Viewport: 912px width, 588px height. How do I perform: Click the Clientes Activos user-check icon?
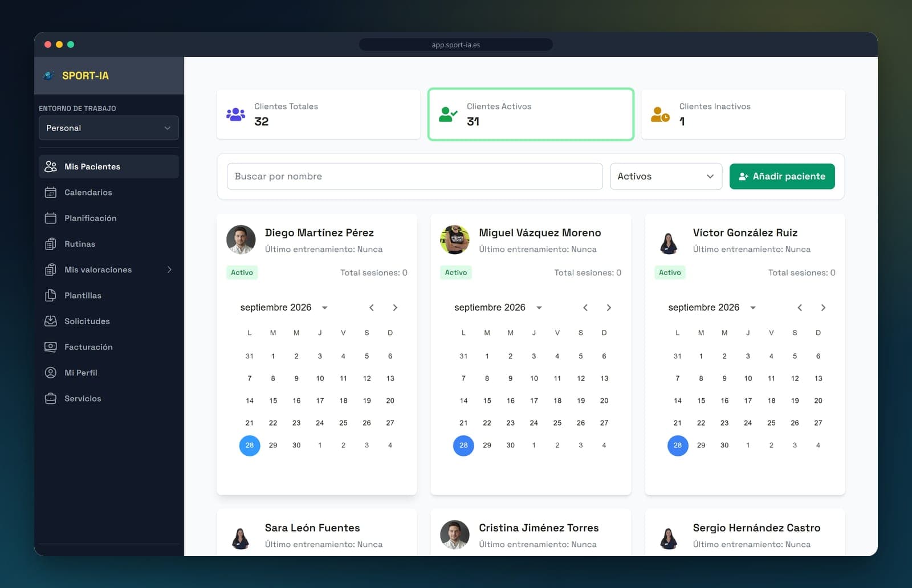[448, 115]
